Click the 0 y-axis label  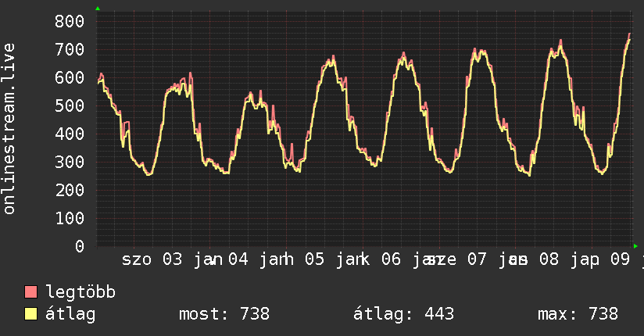pyautogui.click(x=78, y=246)
